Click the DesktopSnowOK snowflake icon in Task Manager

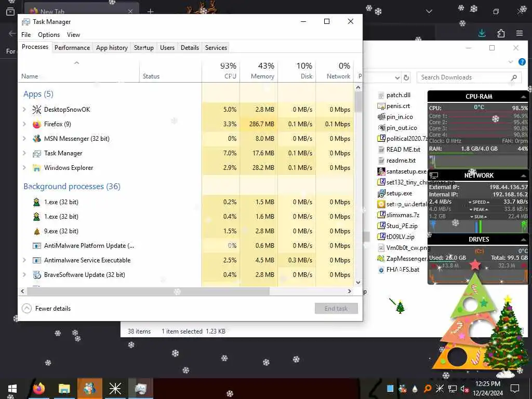37,110
